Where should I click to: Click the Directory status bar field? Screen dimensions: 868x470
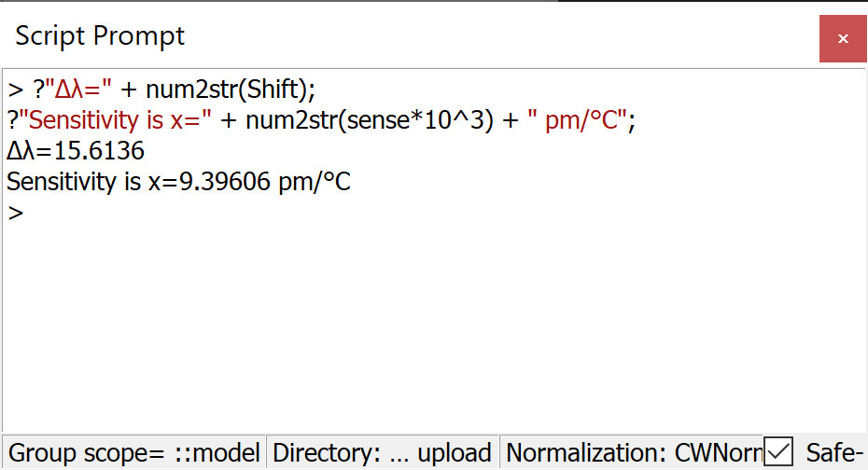tap(383, 453)
